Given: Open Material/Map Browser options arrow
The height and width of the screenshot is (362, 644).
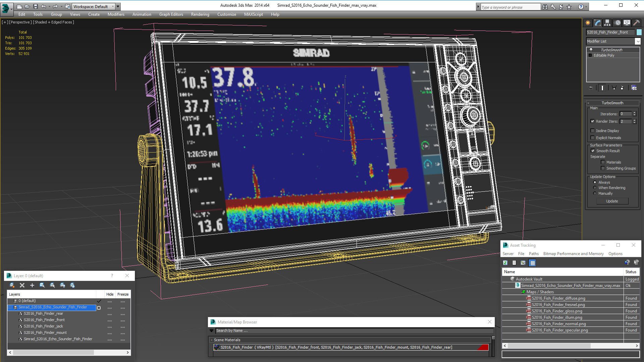Looking at the screenshot, I should [212, 330].
